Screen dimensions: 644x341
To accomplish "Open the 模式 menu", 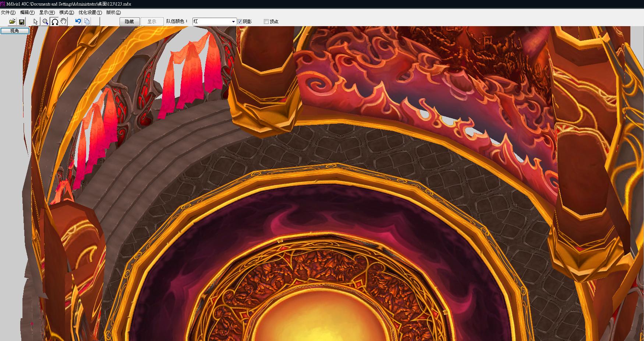I will pyautogui.click(x=67, y=13).
